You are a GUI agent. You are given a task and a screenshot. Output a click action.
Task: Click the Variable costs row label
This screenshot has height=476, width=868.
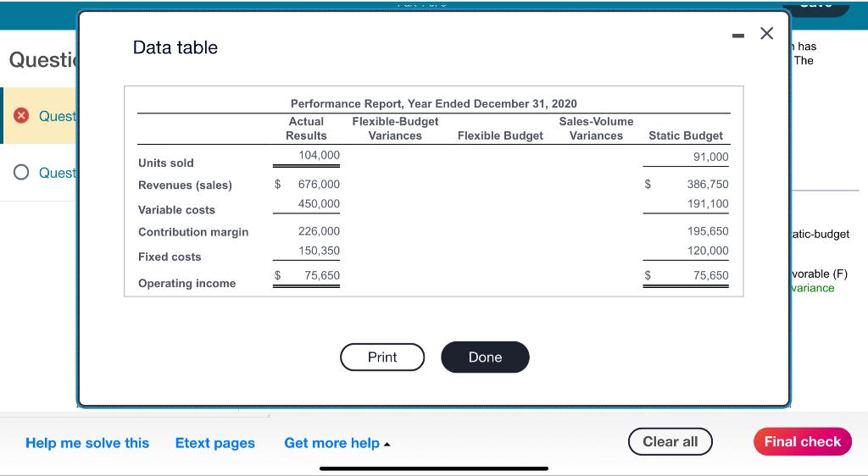click(176, 210)
